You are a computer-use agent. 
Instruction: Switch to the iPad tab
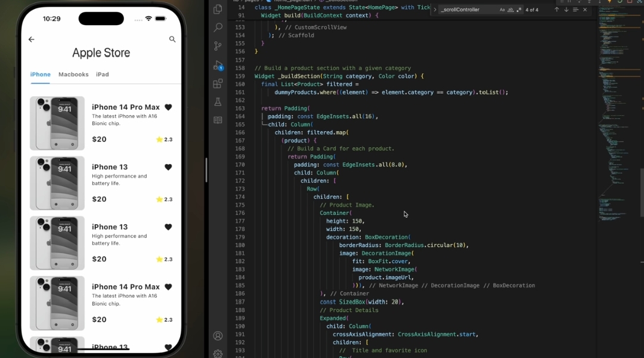point(103,75)
